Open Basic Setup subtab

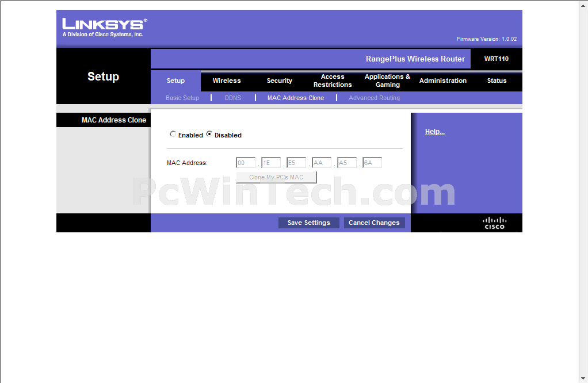click(182, 98)
